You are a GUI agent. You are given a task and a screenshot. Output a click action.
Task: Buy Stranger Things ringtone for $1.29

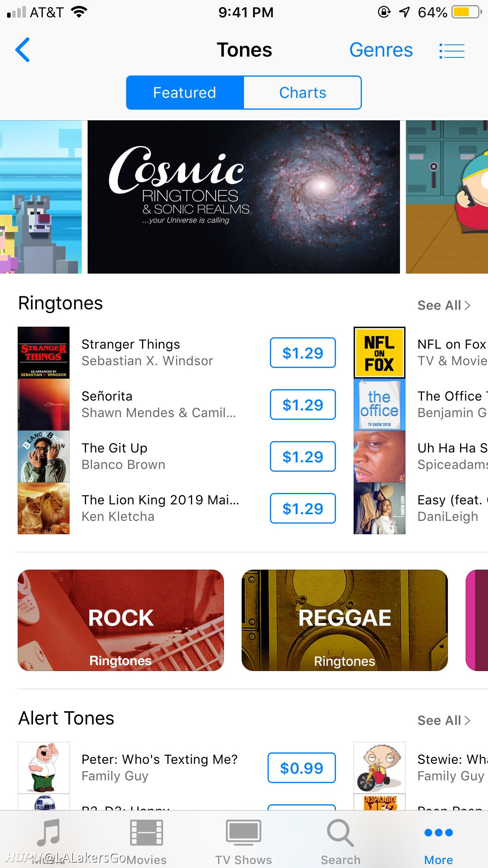point(303,353)
